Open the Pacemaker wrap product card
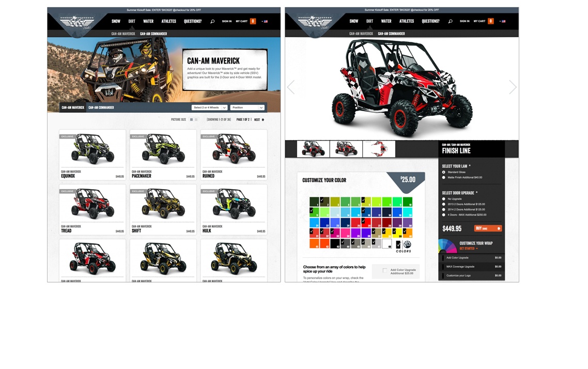 (163, 155)
